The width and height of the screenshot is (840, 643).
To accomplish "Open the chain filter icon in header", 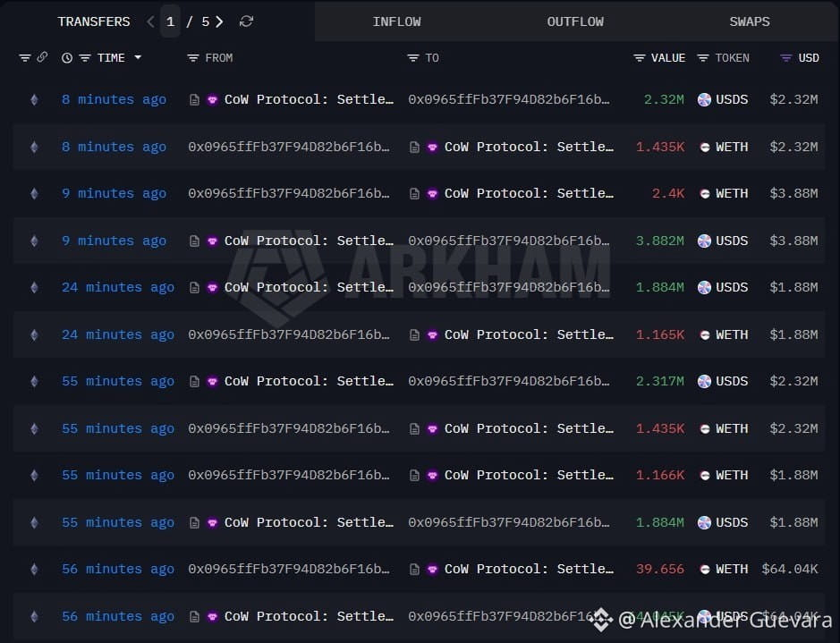I will coord(25,58).
